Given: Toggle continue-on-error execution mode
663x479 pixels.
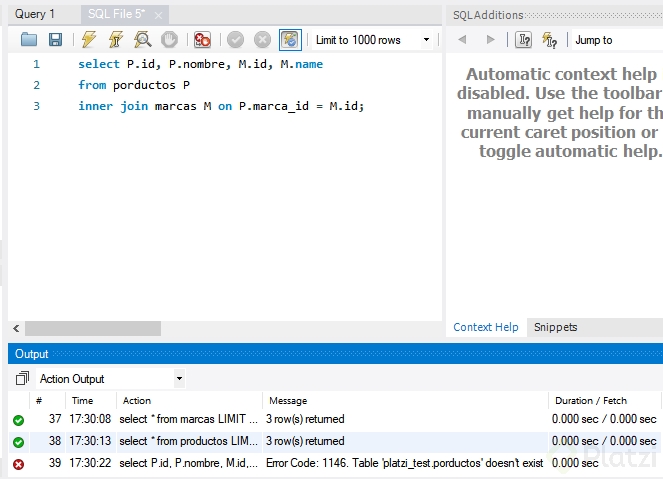Looking at the screenshot, I should [x=203, y=40].
